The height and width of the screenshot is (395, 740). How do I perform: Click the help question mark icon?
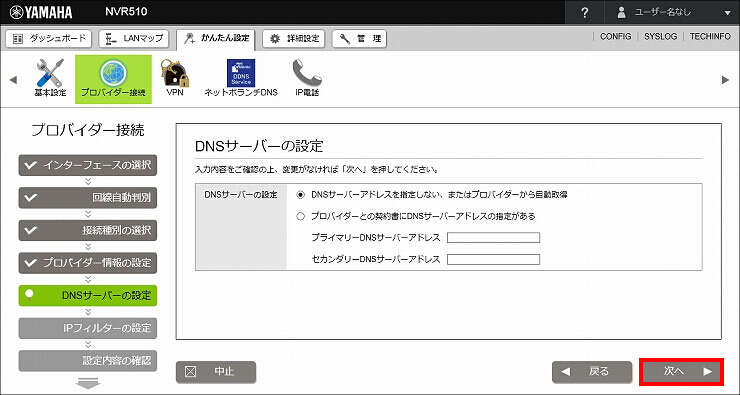tap(585, 12)
